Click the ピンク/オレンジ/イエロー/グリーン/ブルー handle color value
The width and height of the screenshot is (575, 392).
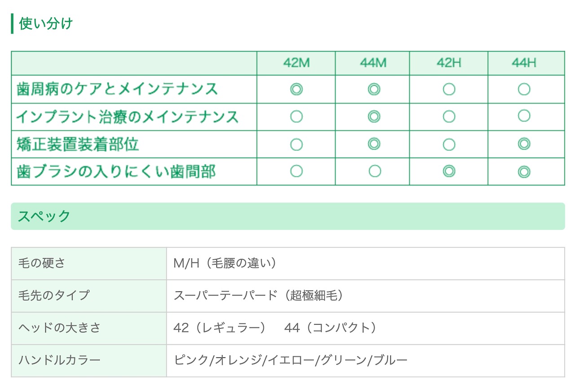[291, 360]
